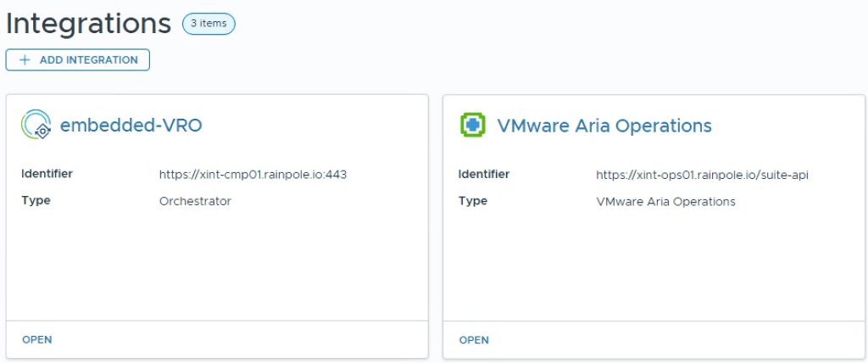The image size is (868, 363).
Task: Click the embedded-VRO orchestrator icon
Action: click(36, 125)
